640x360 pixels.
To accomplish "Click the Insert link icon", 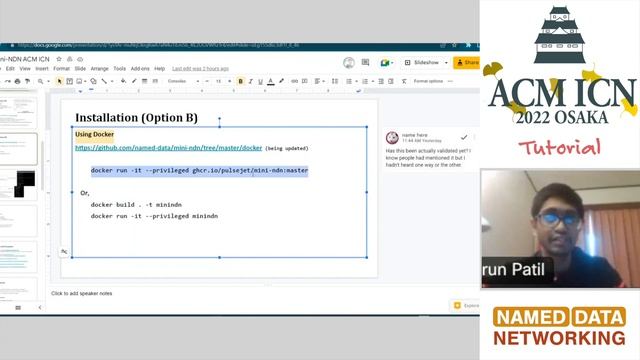I will point(294,81).
